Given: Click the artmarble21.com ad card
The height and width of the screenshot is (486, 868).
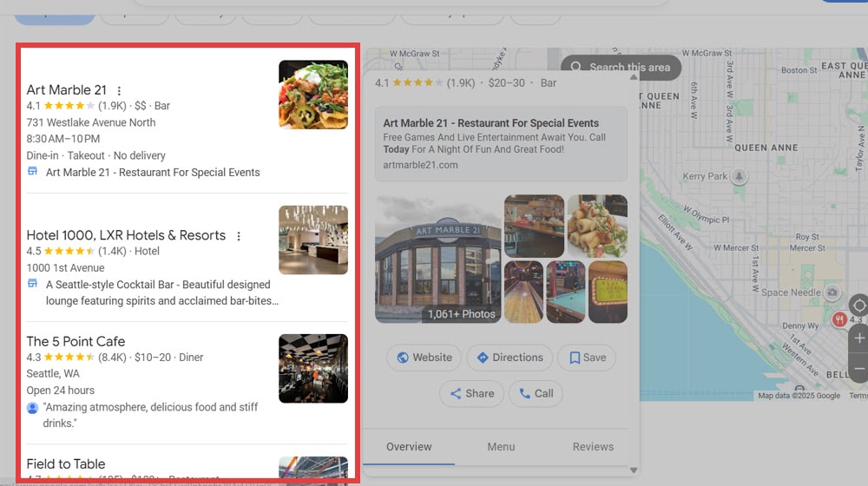Looking at the screenshot, I should 501,144.
